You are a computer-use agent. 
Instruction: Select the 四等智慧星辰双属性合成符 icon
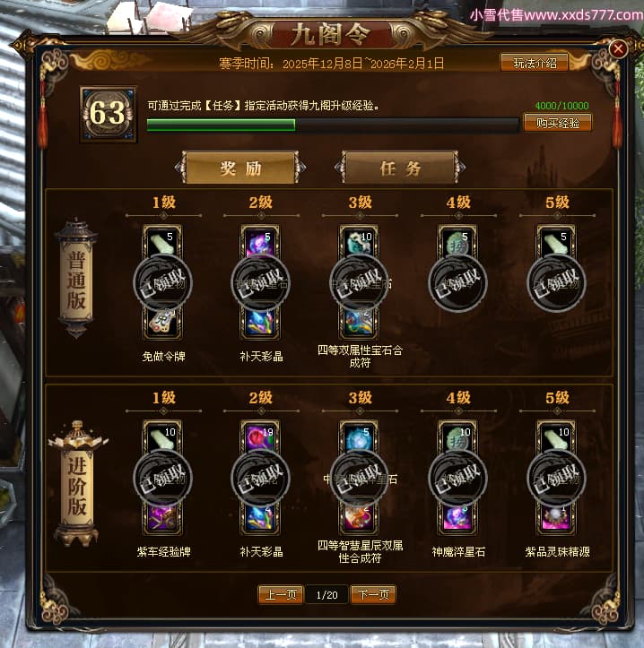pyautogui.click(x=359, y=518)
